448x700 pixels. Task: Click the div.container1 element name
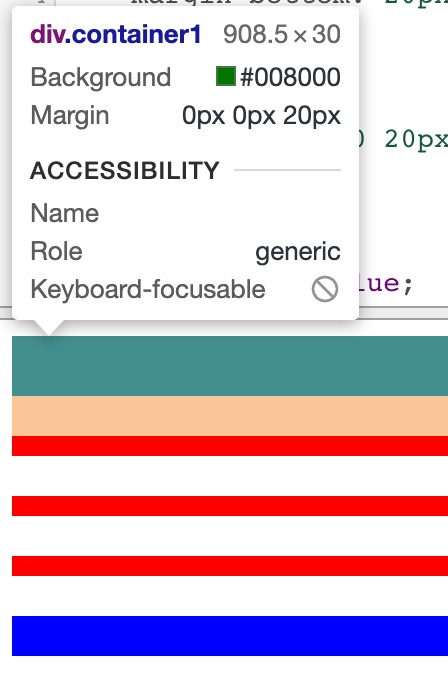click(x=116, y=34)
